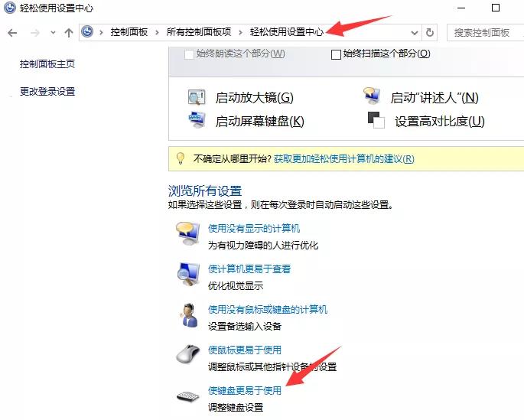The width and height of the screenshot is (524, 420).
Task: Open the address bar history dropdown
Action: coord(414,33)
